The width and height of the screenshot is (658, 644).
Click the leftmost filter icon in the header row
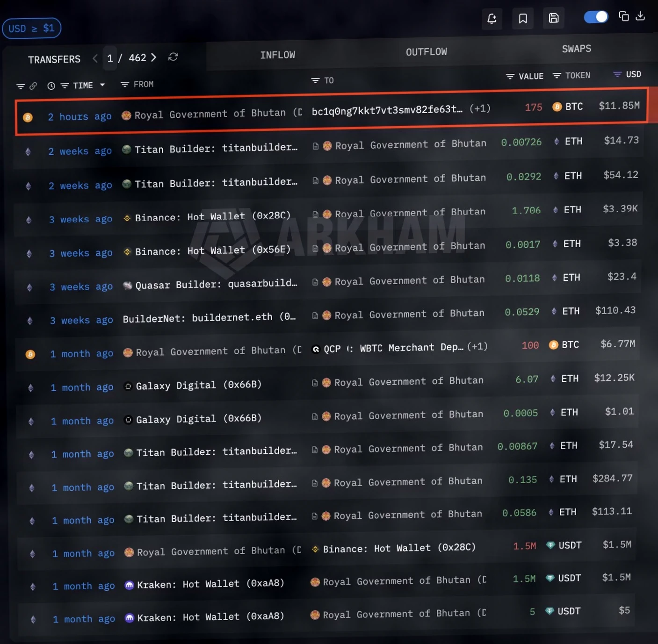point(21,86)
